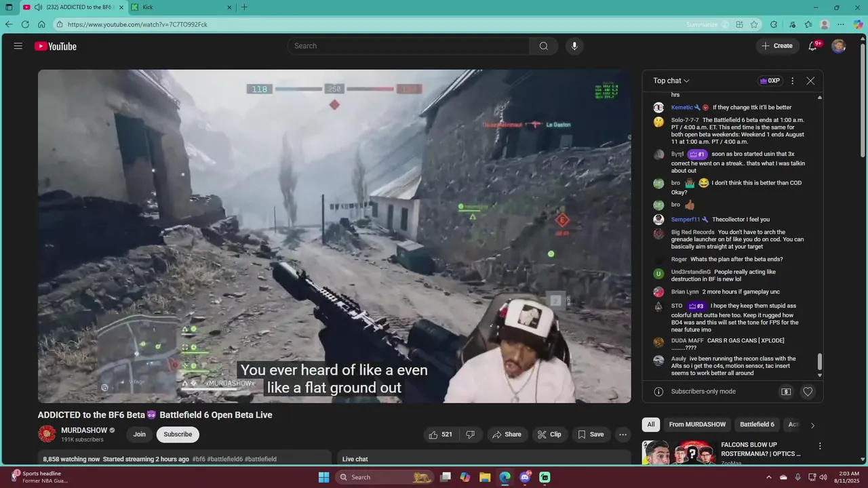Click the #bf6 hashtag

tap(199, 459)
